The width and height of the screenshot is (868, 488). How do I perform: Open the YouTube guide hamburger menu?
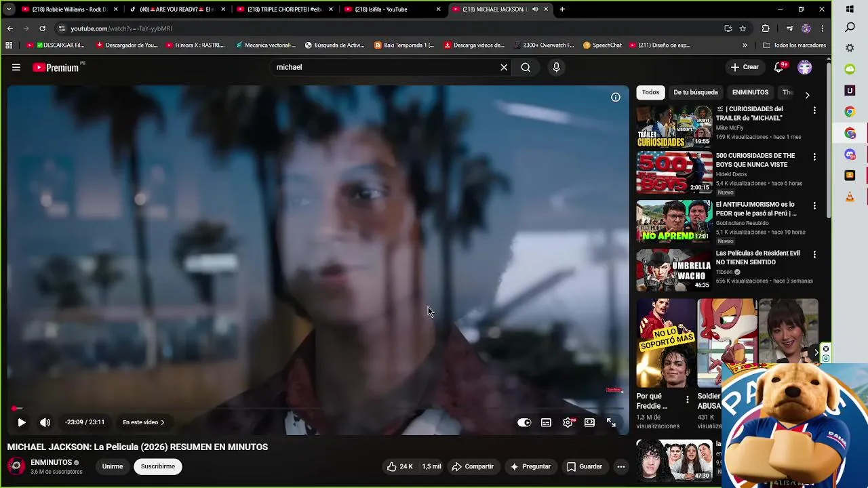tap(16, 67)
